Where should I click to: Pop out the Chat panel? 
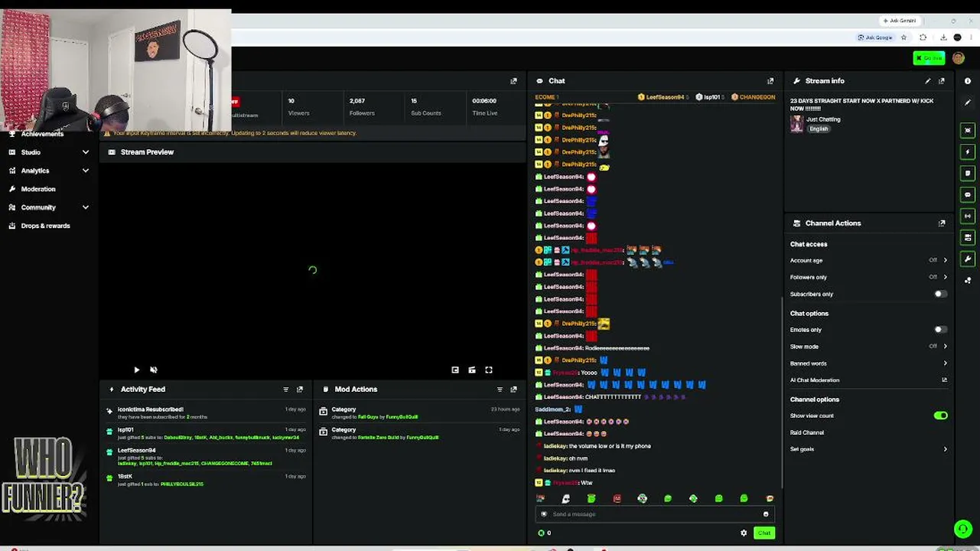coord(770,81)
